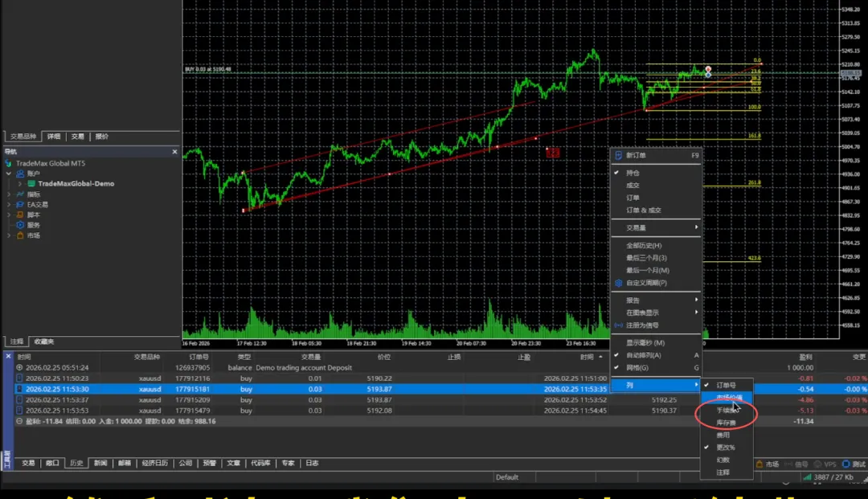
Task: Choose 全部历史 history range
Action: (644, 245)
